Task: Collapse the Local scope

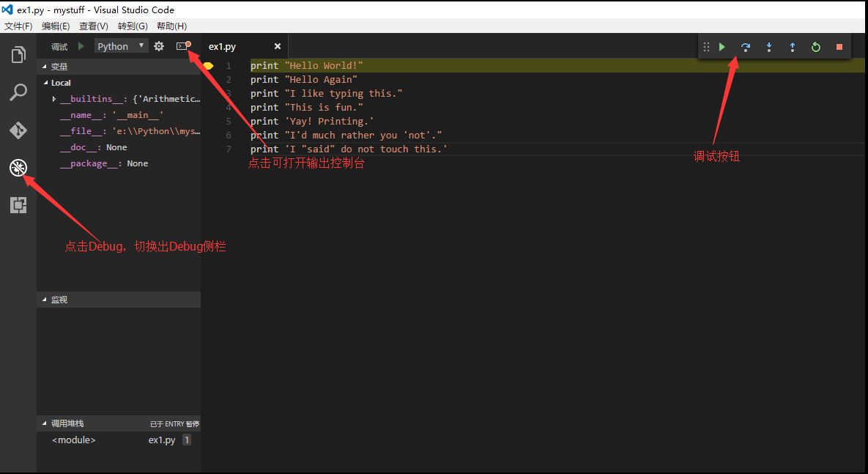Action: [x=119, y=83]
